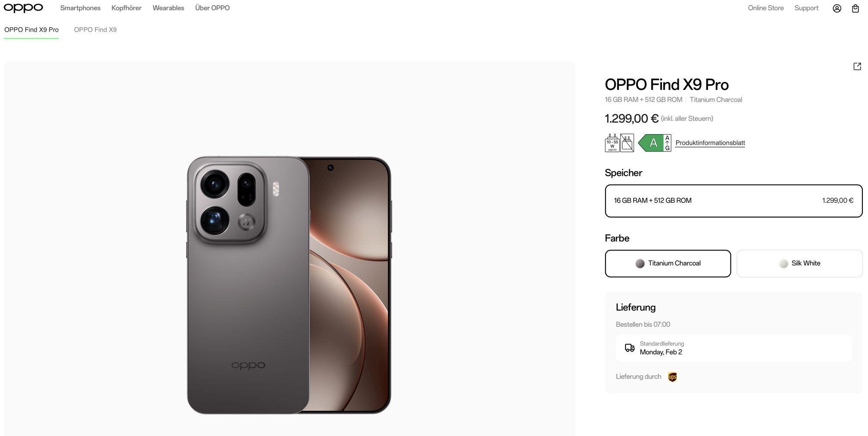This screenshot has height=436, width=868.
Task: Open the Wearables menu
Action: 168,8
